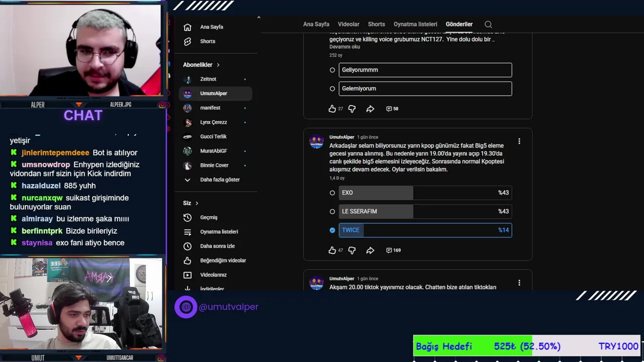Click chat username hazalduzel

click(x=41, y=186)
